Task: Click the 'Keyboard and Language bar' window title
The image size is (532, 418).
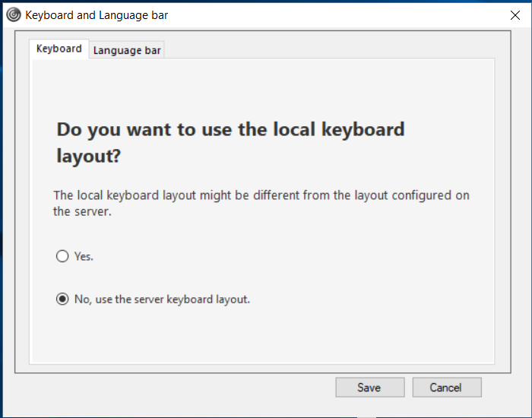Action: point(97,15)
